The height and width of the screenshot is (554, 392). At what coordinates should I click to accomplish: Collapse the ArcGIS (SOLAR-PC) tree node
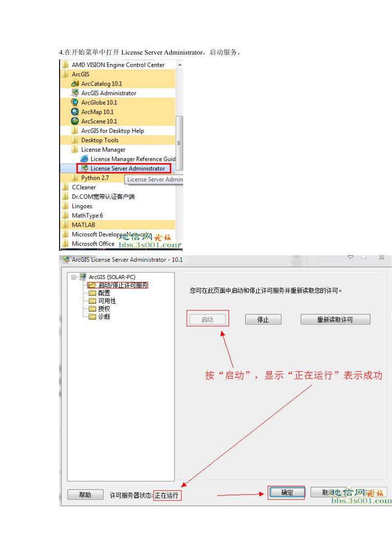74,277
